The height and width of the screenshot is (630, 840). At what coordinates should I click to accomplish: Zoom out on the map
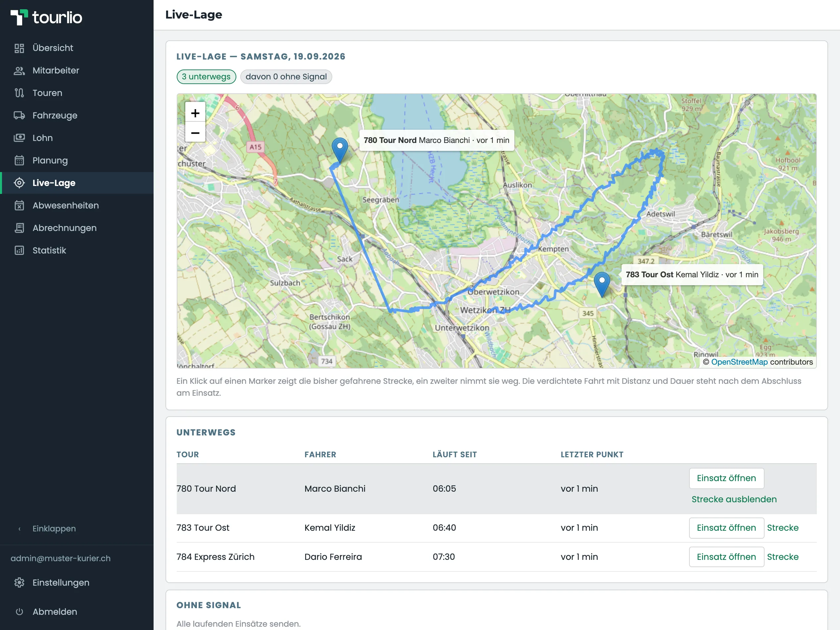195,133
